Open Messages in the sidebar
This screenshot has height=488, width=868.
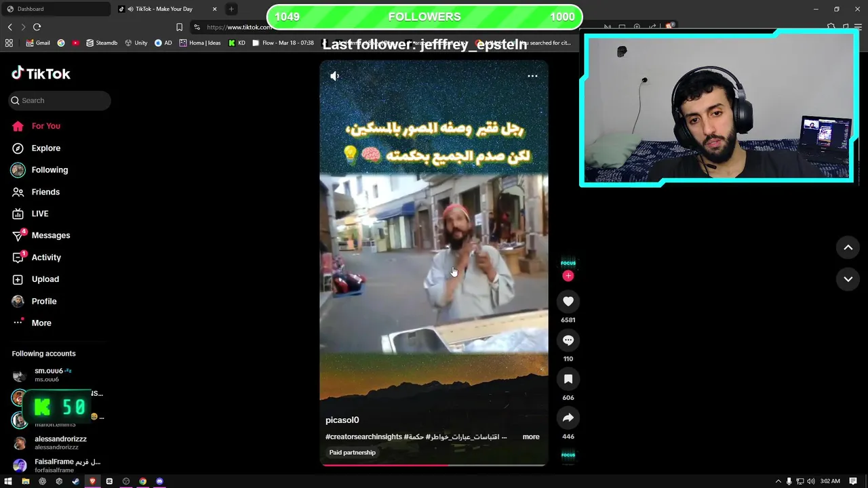point(41,235)
